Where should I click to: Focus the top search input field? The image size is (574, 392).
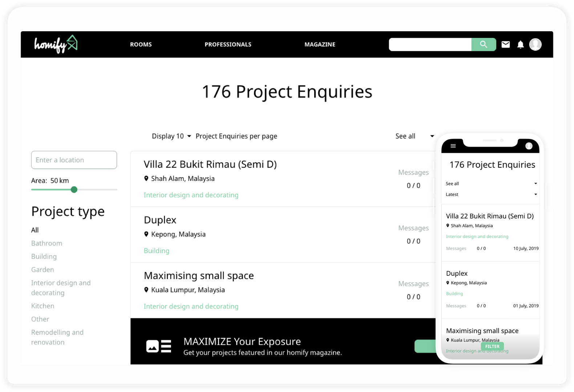(430, 44)
